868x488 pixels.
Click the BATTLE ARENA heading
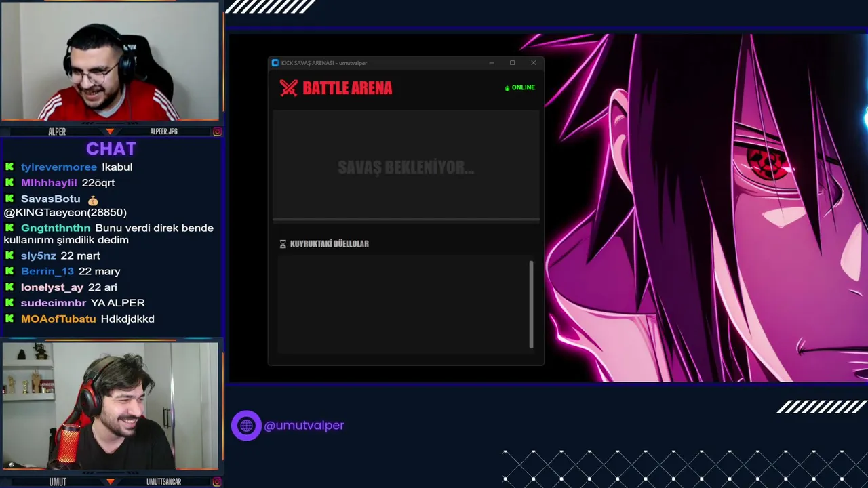pos(347,88)
